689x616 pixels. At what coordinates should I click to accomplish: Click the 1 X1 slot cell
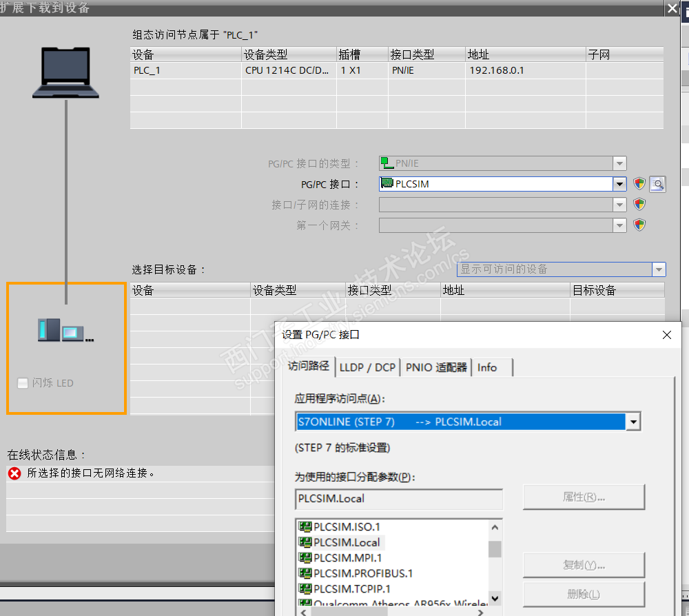click(x=362, y=71)
